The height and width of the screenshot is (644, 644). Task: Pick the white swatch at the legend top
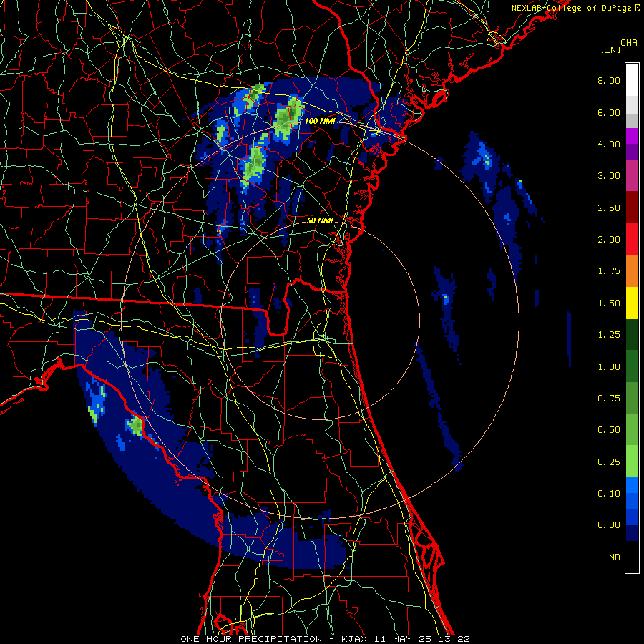[x=632, y=80]
